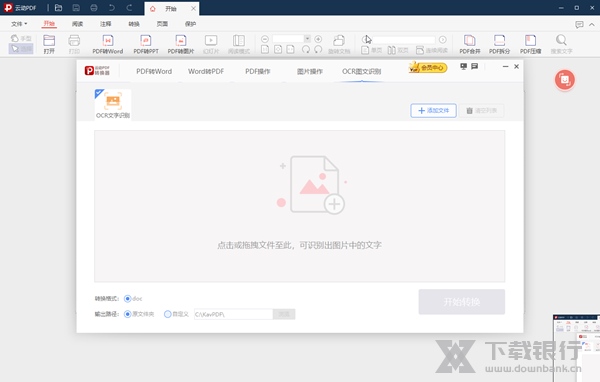
Task: Click the file drop area to add images
Action: (300, 206)
